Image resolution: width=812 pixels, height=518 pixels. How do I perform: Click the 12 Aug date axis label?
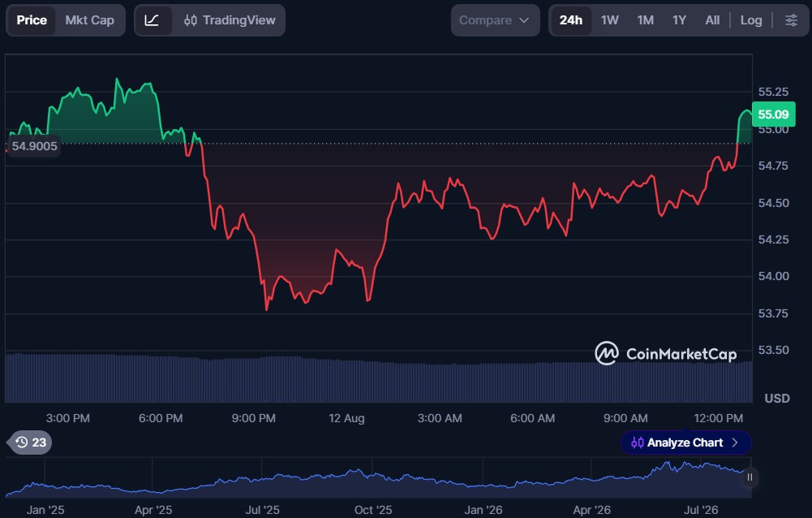point(346,418)
